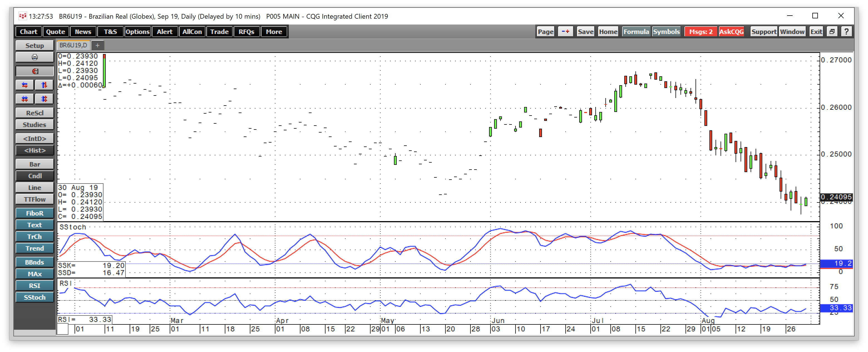Click the <Hist> button
The image size is (868, 352).
click(34, 150)
